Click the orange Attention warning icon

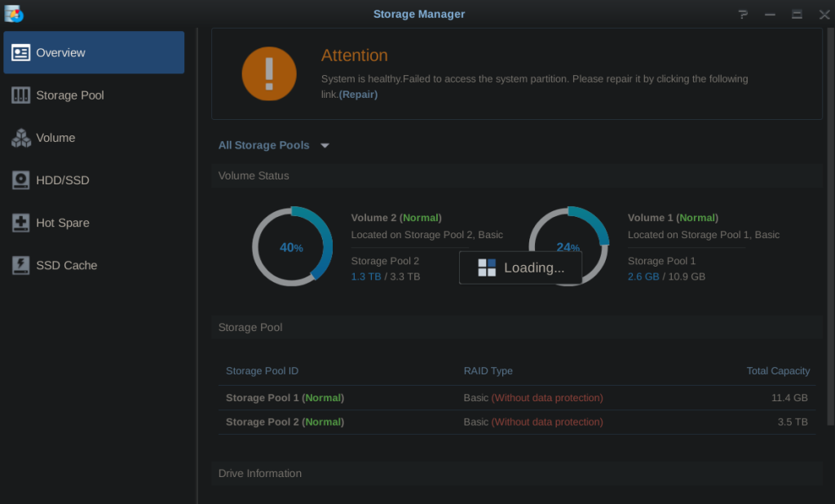(x=269, y=73)
